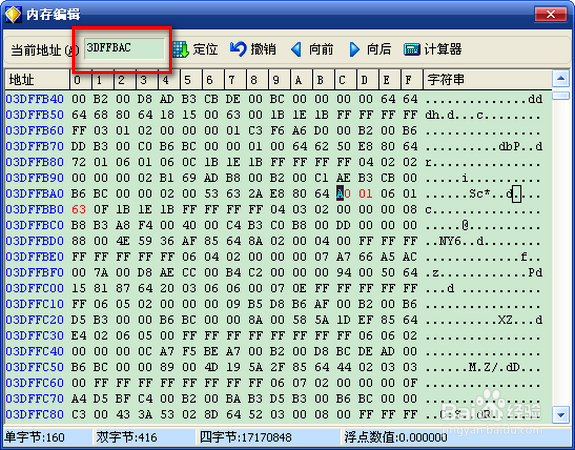Select address 03DFFBD0
Image resolution: width=575 pixels, height=450 pixels.
(x=34, y=241)
